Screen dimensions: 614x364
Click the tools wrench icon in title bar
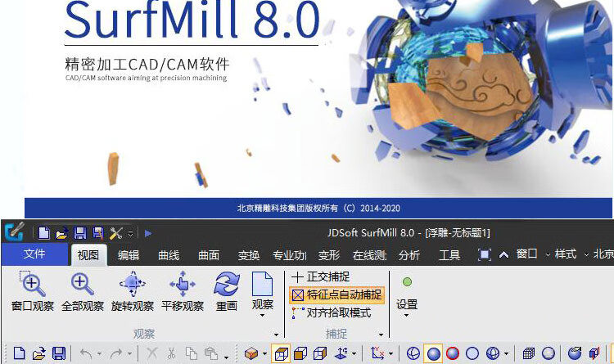click(116, 233)
